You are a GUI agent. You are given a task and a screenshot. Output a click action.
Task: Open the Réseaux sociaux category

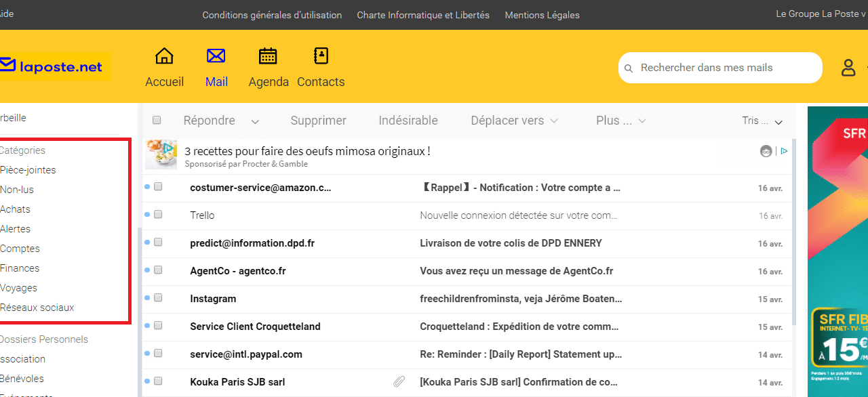[37, 308]
